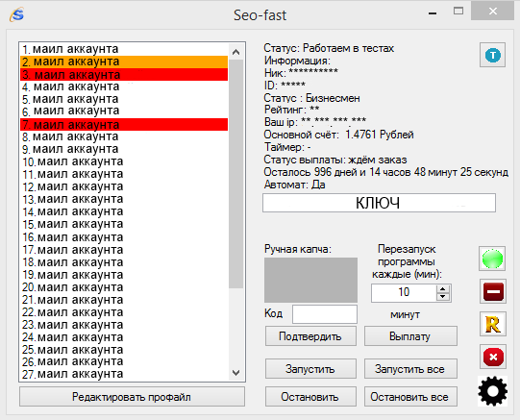Click the КЛЮЧ key field

point(379,203)
